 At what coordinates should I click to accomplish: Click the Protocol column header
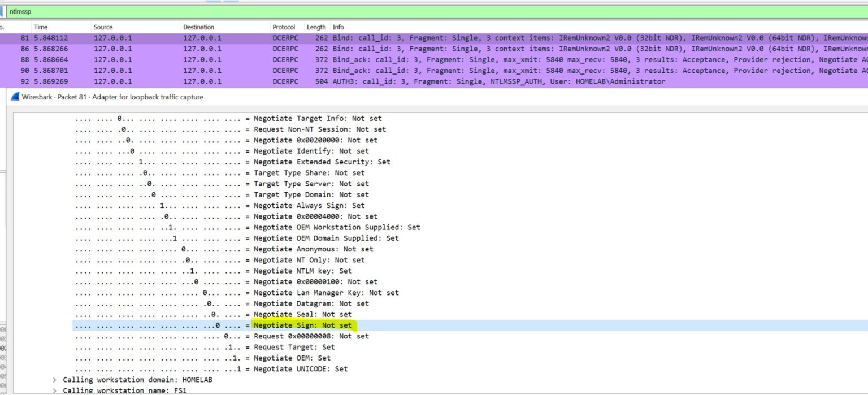tap(284, 27)
